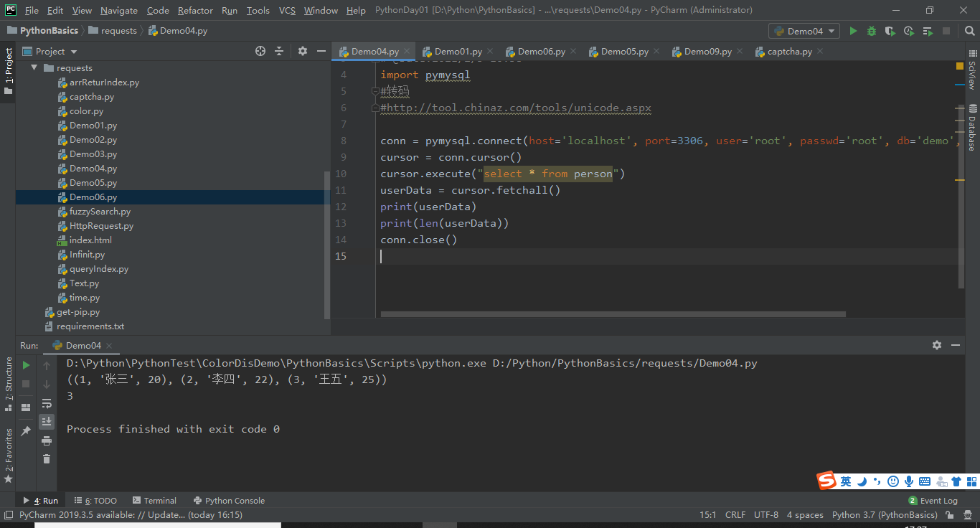Click the tool window quick-access icon
Image resolution: width=980 pixels, height=528 pixels.
click(x=8, y=515)
